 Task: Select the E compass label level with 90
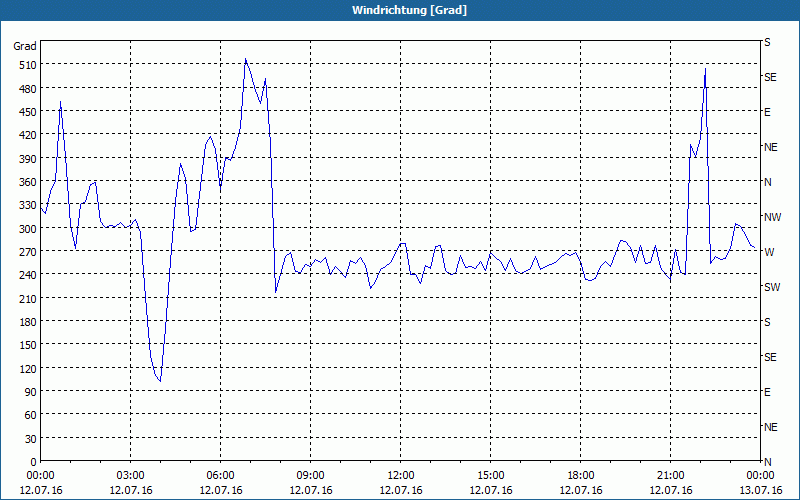pyautogui.click(x=767, y=392)
